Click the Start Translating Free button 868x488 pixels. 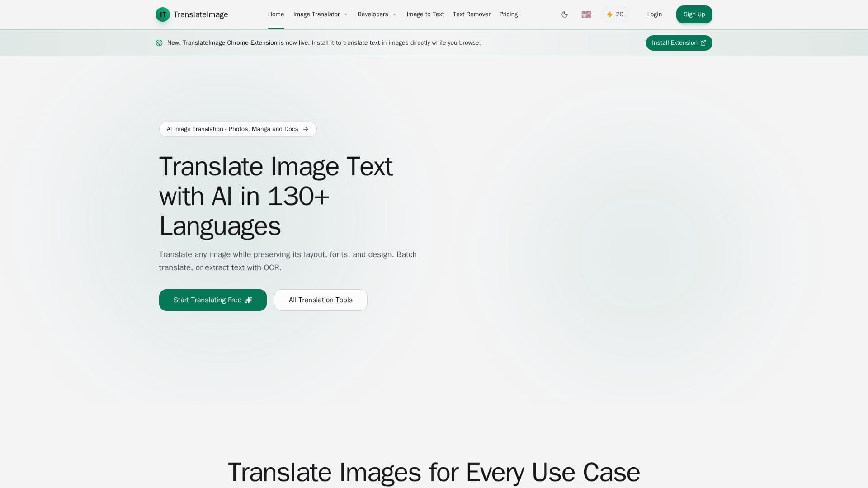pos(213,300)
